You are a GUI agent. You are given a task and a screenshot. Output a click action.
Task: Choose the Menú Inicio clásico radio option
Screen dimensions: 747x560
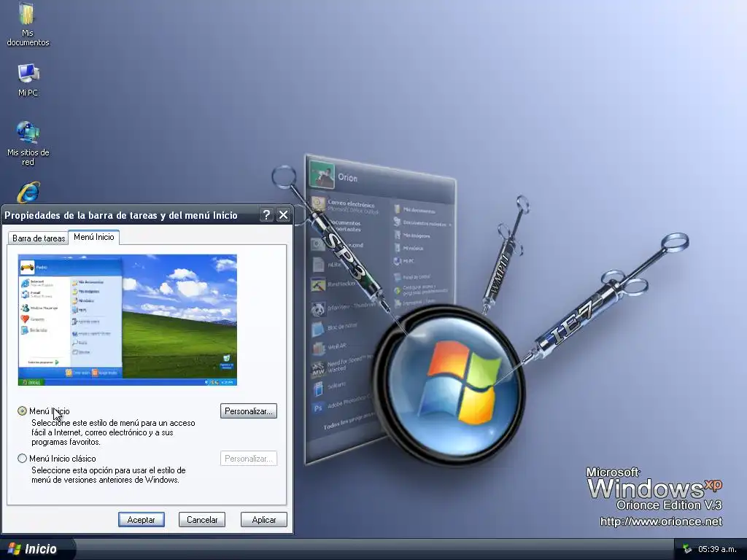coord(22,459)
